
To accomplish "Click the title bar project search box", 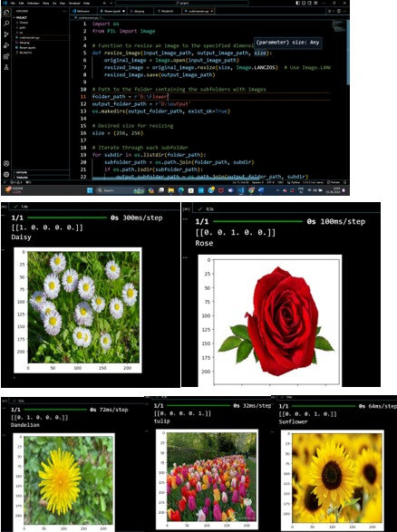I will coord(182,3).
